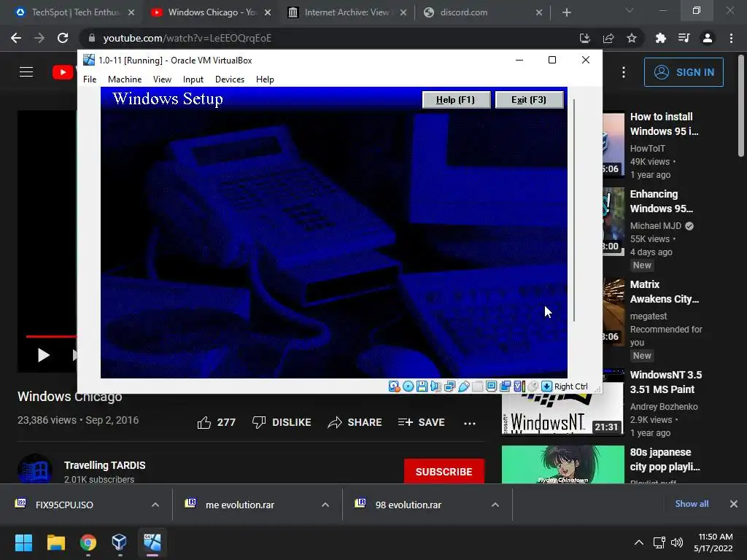Screen dimensions: 747x560
Task: Click the mouse integration status icon in VirtualBox
Action: pos(533,386)
